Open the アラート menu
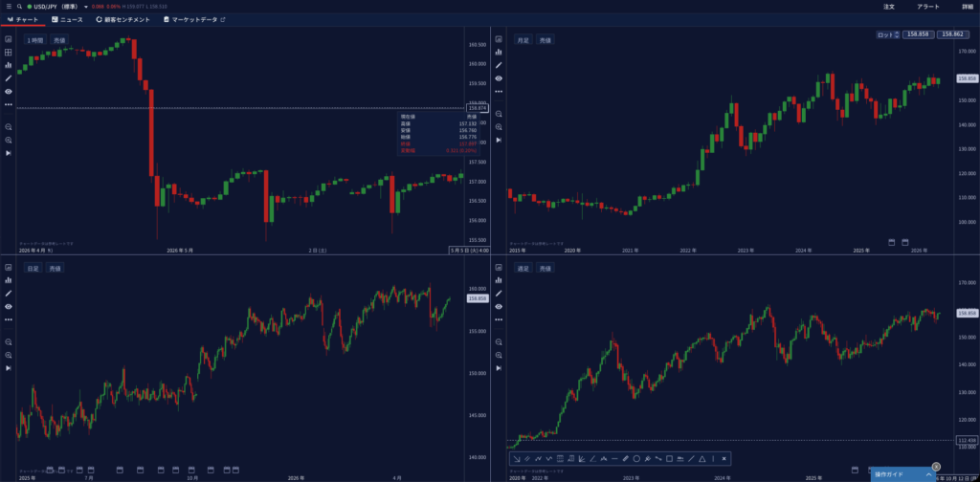 (927, 7)
